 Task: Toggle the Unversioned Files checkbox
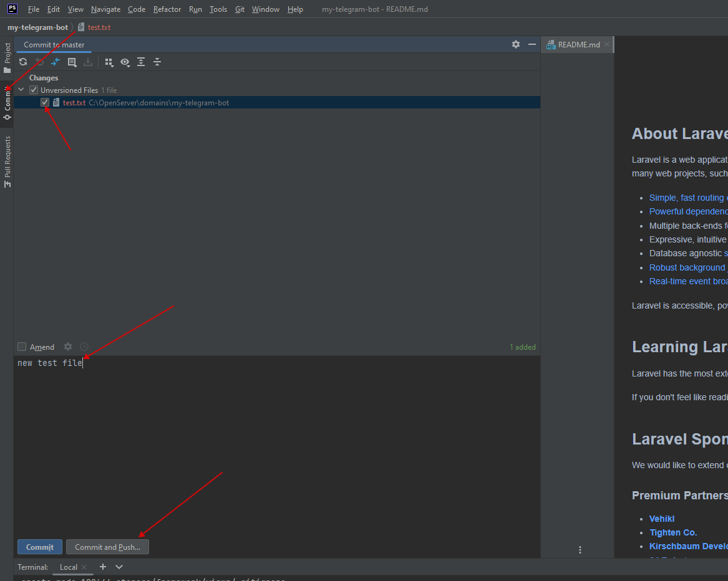click(34, 90)
